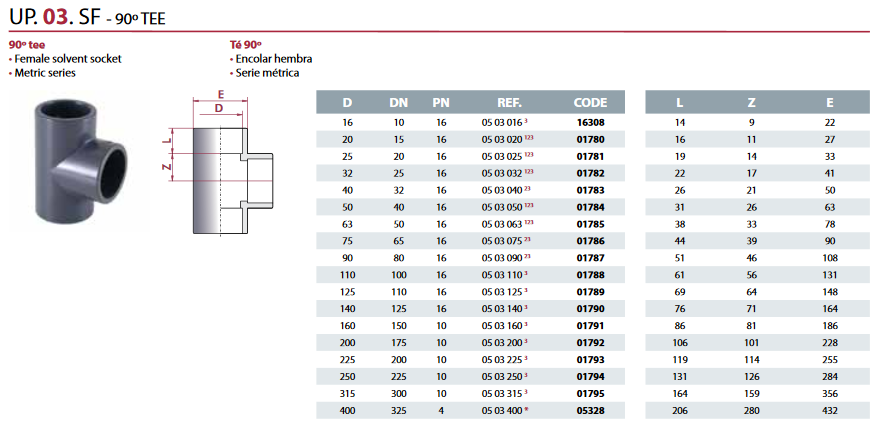The image size is (886, 422).
Task: Click "Female solvent socket" bullet text
Action: pos(68,59)
